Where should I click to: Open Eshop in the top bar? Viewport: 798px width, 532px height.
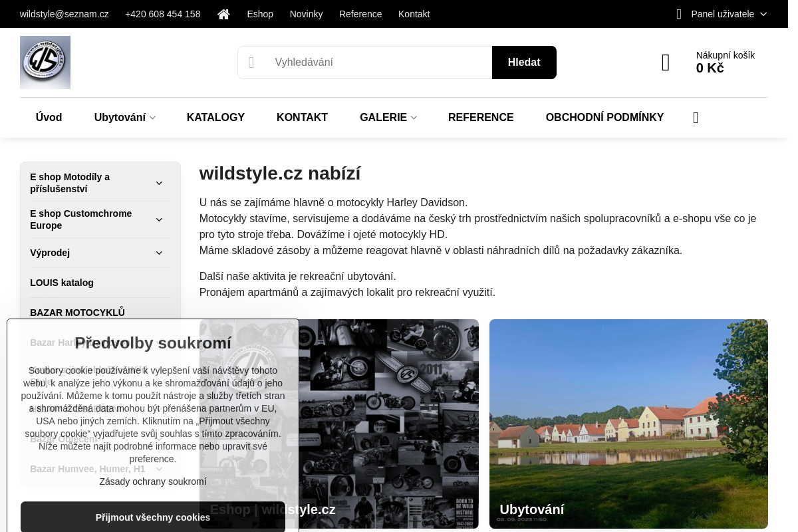coord(260,14)
